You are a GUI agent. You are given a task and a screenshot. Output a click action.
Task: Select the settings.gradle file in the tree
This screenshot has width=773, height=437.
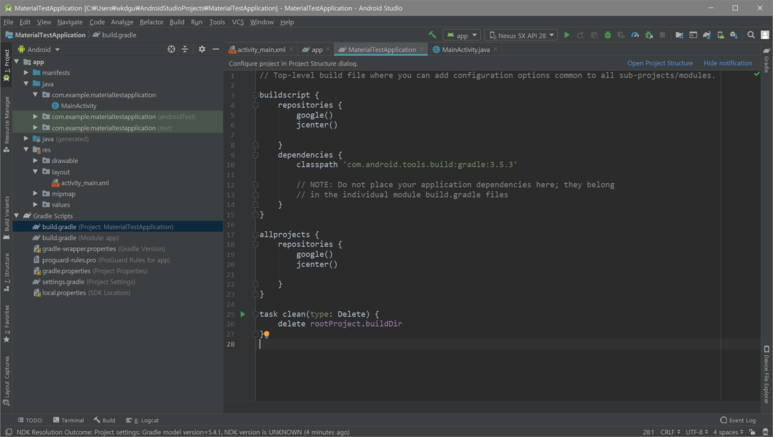pyautogui.click(x=84, y=282)
